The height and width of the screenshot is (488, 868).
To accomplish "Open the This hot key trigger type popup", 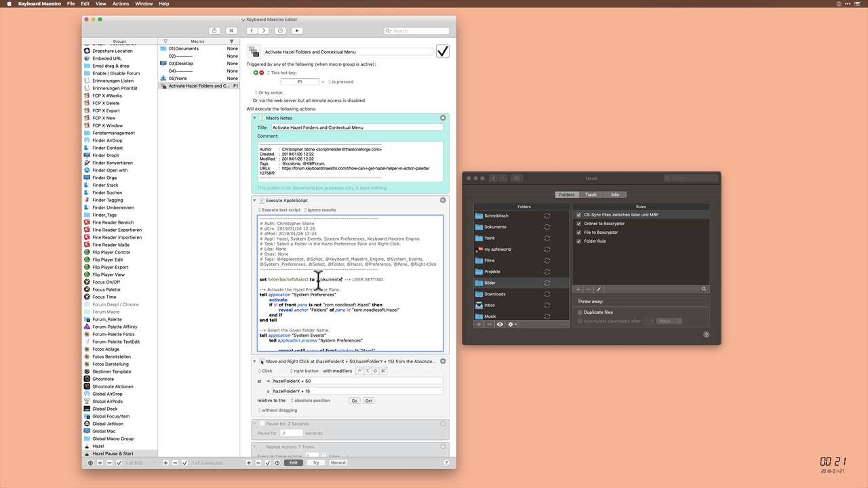I will (282, 73).
